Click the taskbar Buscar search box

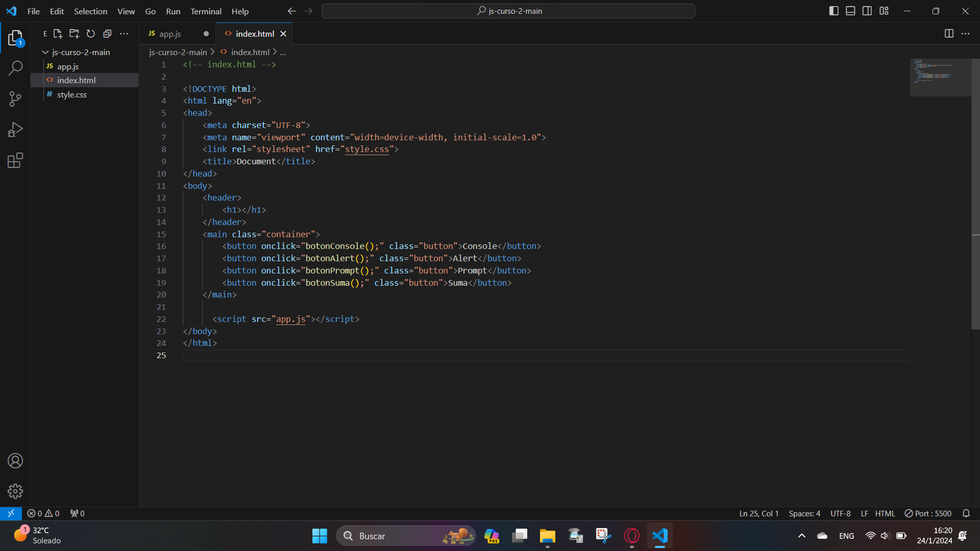(406, 536)
